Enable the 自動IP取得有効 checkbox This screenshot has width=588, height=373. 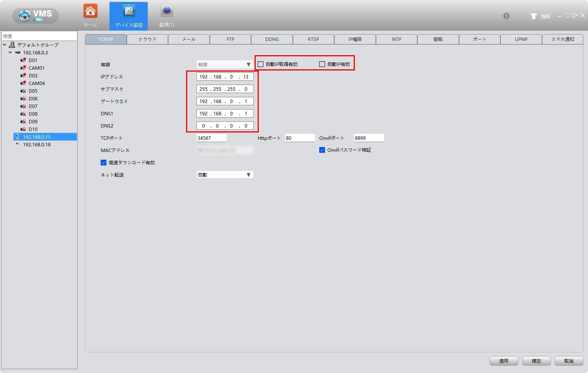[261, 64]
